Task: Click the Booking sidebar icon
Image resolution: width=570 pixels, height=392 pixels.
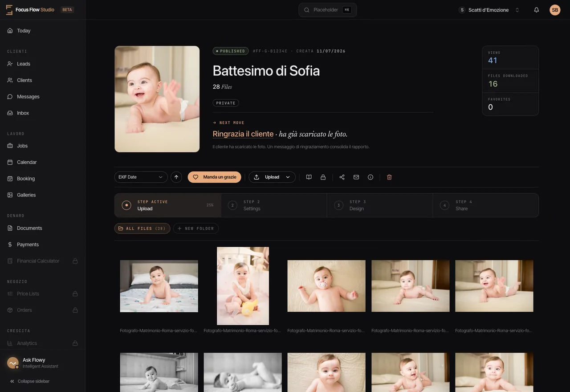Action: point(10,179)
